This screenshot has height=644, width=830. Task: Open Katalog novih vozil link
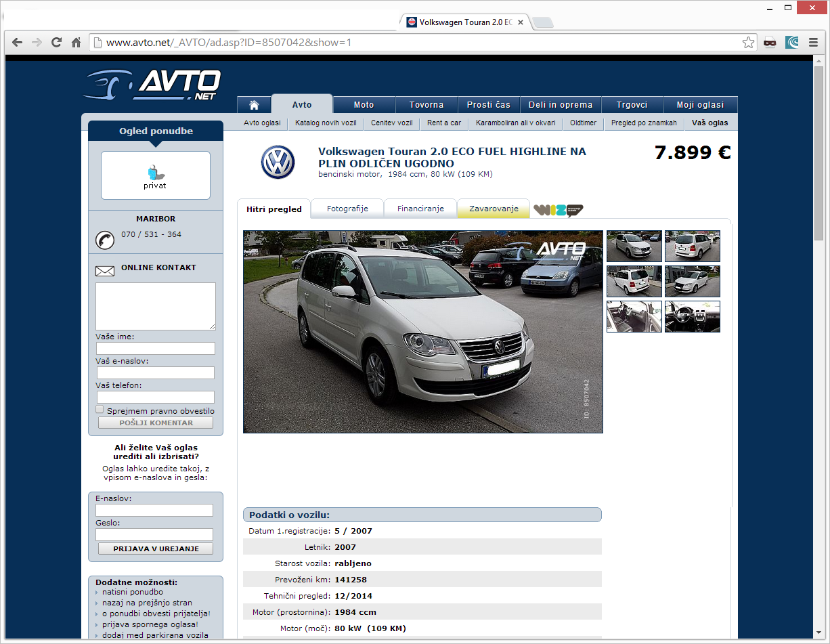tap(326, 123)
